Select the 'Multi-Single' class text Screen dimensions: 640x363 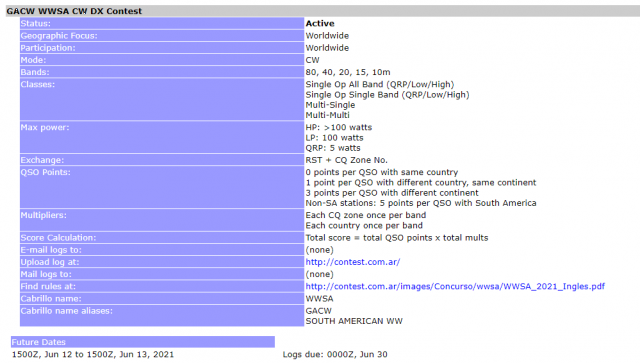(330, 105)
